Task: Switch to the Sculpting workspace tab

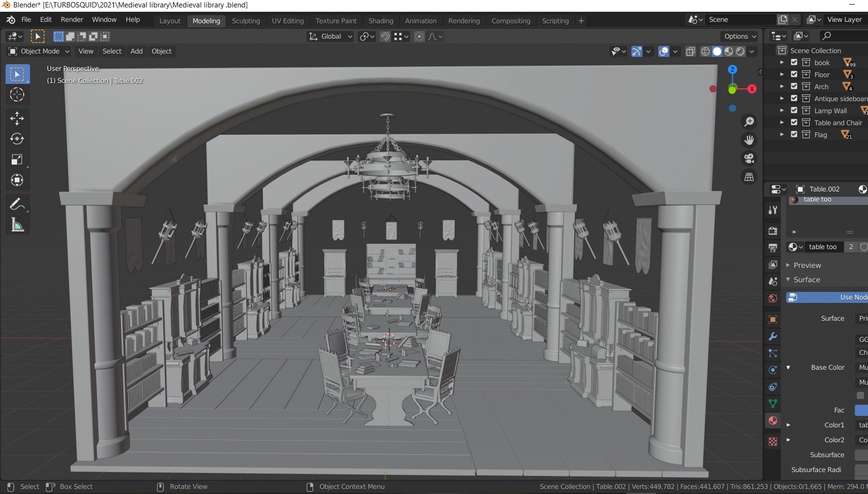Action: coord(246,21)
